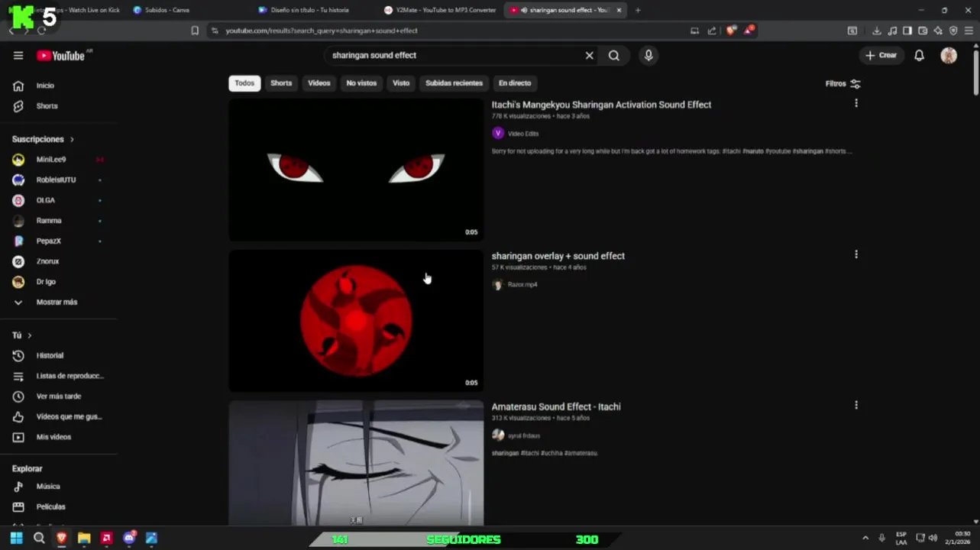Start voice search with microphone icon
Viewport: 980px width, 550px height.
click(648, 55)
